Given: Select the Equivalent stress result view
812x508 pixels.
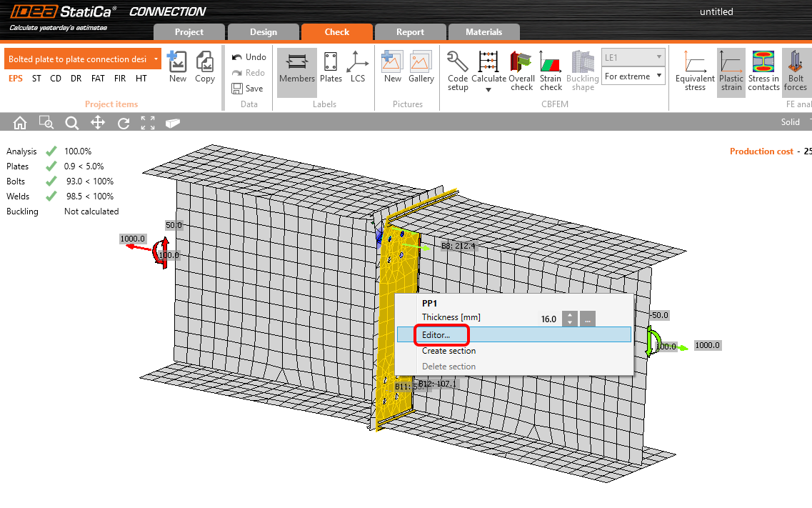Looking at the screenshot, I should tap(695, 71).
